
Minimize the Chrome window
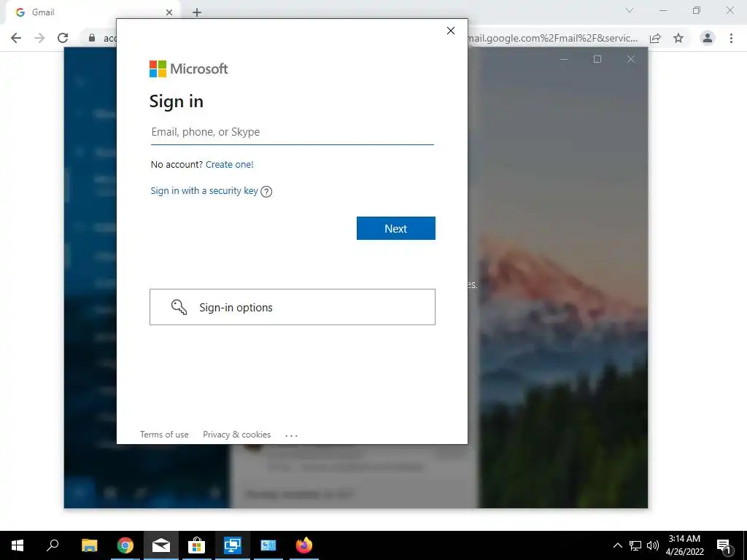pyautogui.click(x=663, y=10)
